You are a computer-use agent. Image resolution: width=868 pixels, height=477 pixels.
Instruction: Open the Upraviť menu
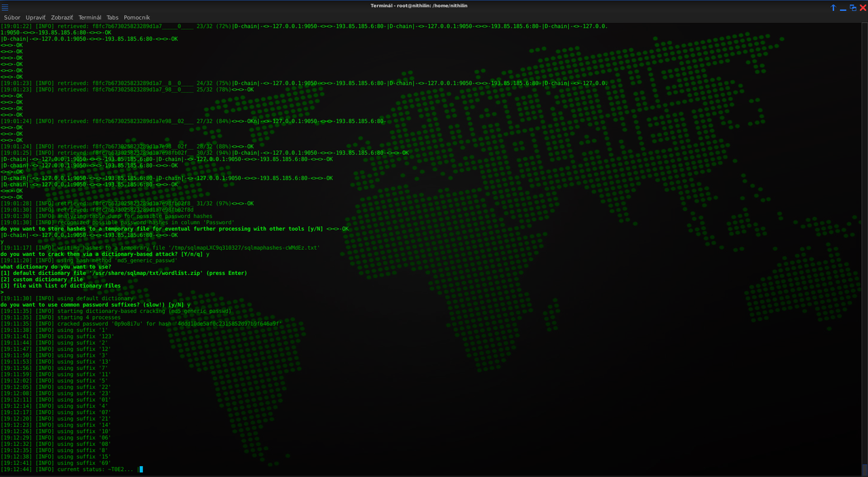click(x=36, y=18)
